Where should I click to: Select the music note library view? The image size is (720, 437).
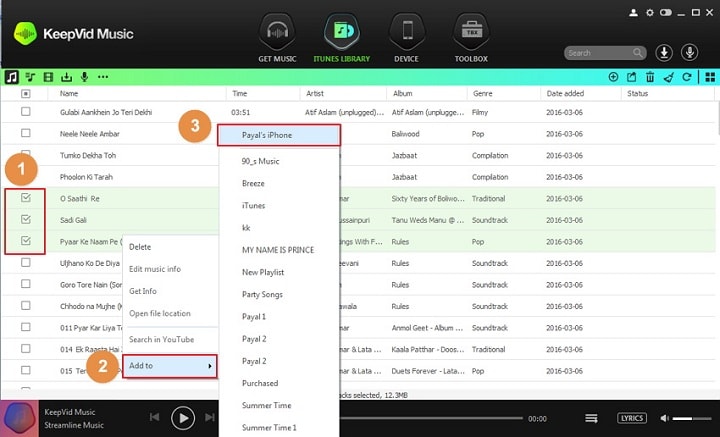pos(12,77)
